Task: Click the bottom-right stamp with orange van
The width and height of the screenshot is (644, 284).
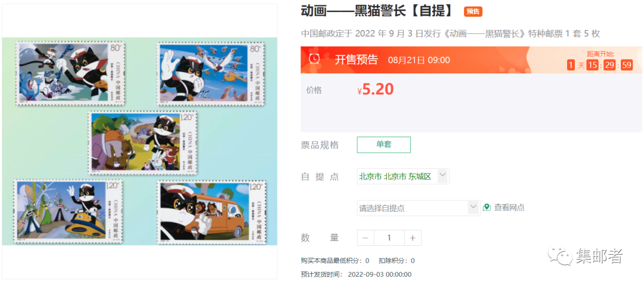Action: click(212, 212)
